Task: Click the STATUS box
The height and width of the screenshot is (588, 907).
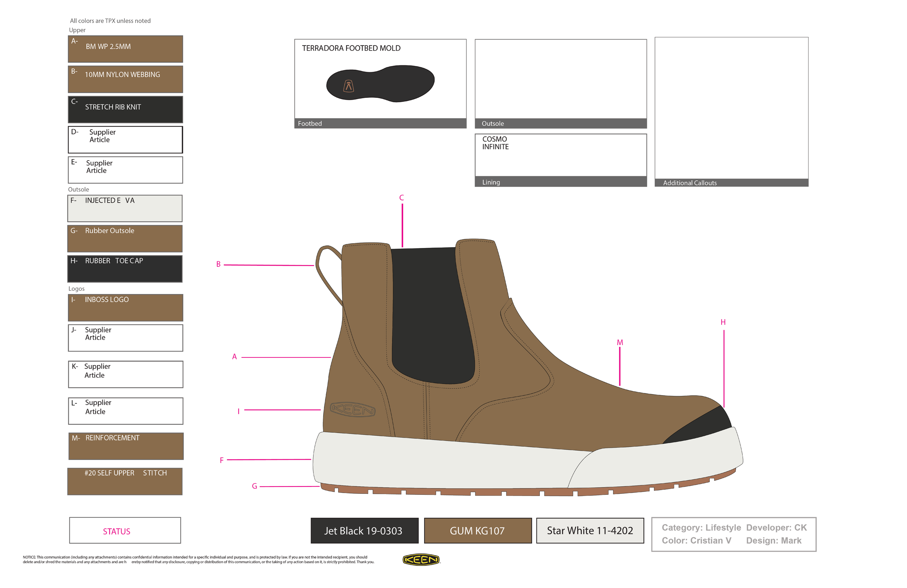Action: [125, 530]
